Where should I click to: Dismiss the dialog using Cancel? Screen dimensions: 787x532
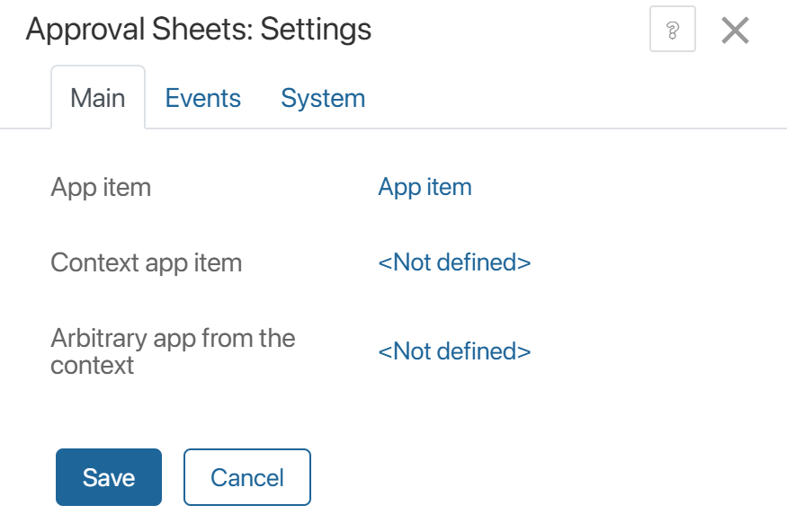(x=246, y=477)
